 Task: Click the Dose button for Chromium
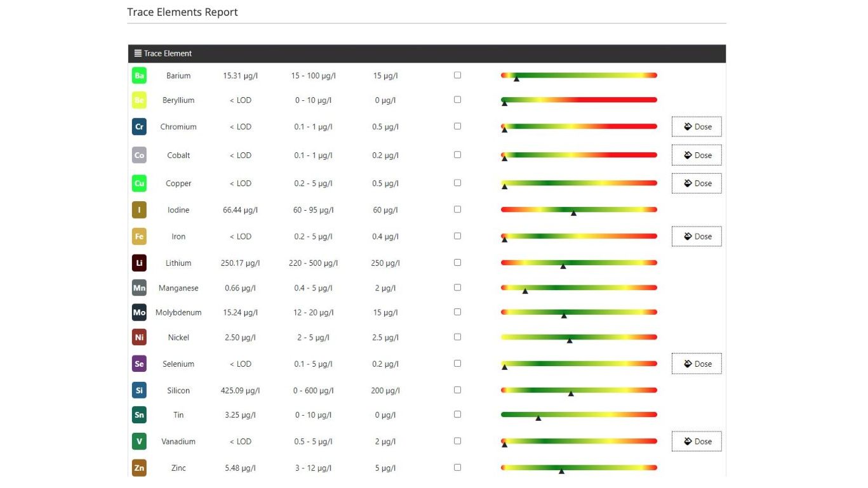coord(697,126)
